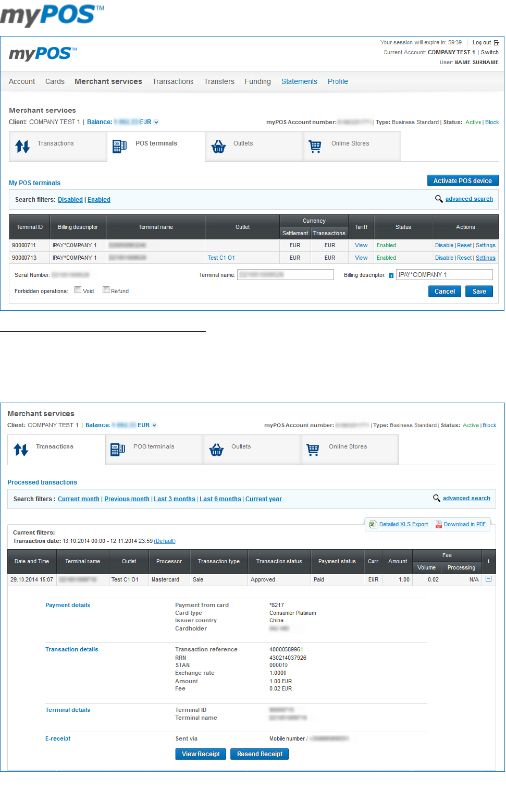
Task: Click the billing descriptor info icon
Action: 391,275
